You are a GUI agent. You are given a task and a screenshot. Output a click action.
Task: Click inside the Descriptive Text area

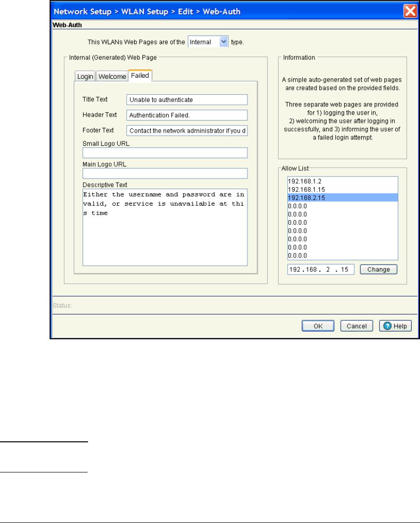[x=165, y=227]
